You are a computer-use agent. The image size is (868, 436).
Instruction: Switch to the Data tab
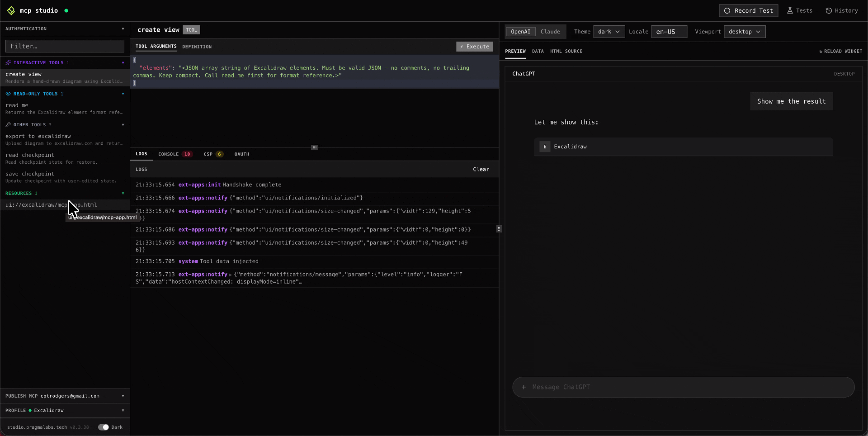coord(538,52)
